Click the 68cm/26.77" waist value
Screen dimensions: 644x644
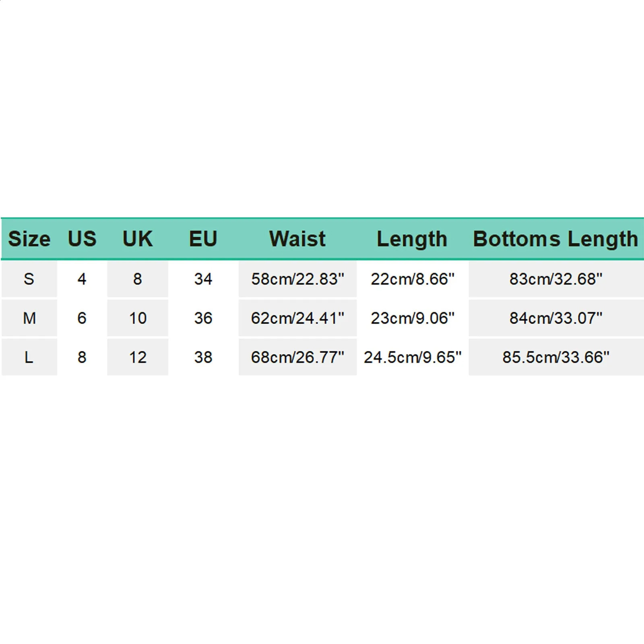point(297,357)
